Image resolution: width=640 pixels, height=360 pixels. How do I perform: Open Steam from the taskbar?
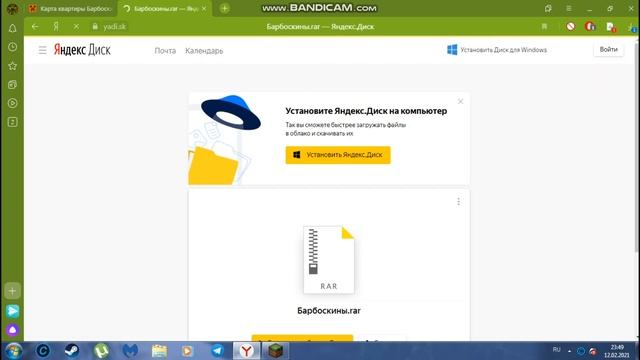[72, 351]
